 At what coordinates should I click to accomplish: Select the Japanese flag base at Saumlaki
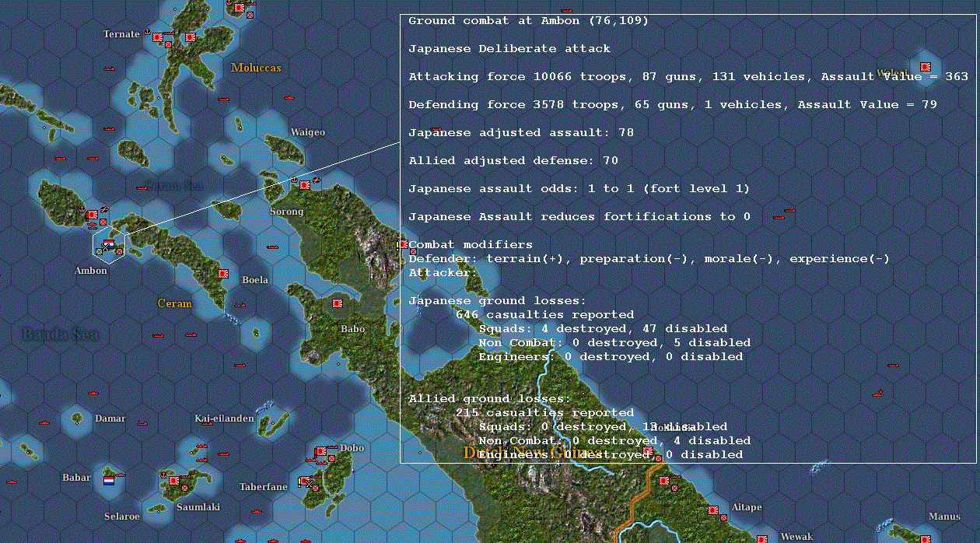[x=174, y=480]
